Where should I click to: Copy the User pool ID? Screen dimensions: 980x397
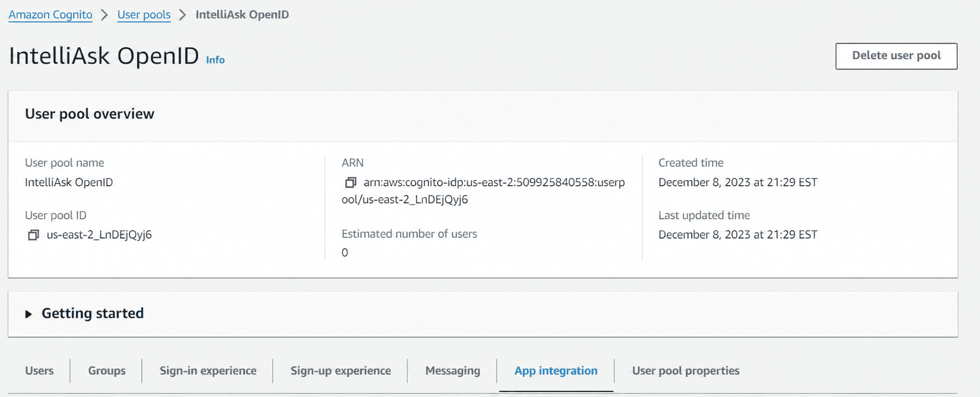tap(33, 235)
